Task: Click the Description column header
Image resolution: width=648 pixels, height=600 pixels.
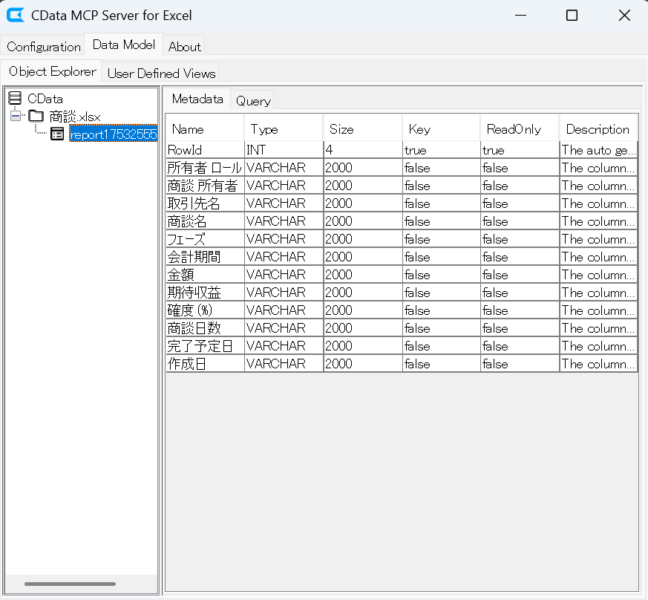Action: [597, 129]
